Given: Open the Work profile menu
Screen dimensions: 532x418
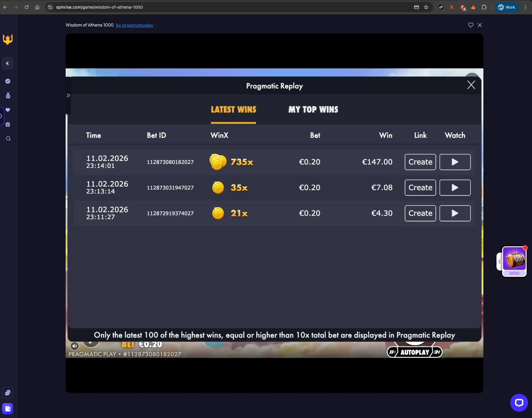Looking at the screenshot, I should click(x=507, y=7).
